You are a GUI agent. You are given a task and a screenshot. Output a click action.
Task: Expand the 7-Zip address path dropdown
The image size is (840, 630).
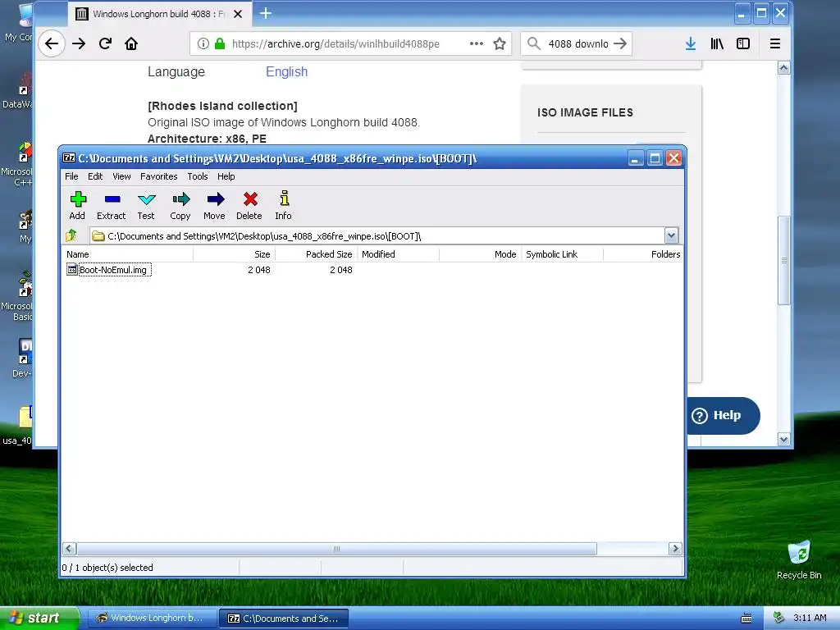coord(671,235)
